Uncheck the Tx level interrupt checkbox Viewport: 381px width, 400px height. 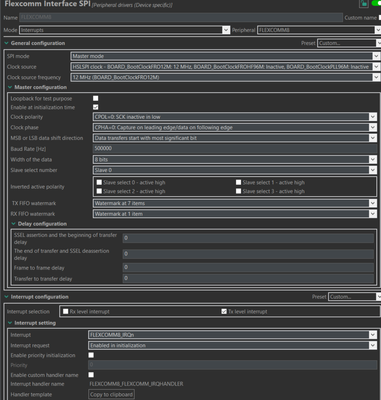pyautogui.click(x=224, y=311)
